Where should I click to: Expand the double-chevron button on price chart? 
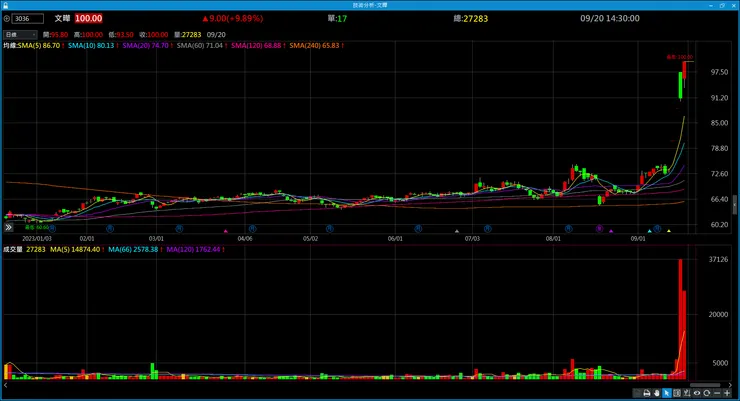[x=8, y=227]
